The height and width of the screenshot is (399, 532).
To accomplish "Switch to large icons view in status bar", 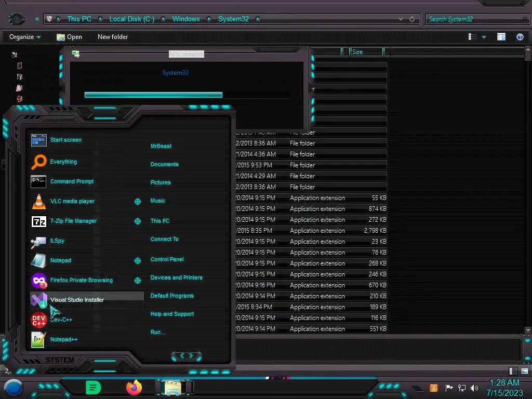I will pos(525,371).
